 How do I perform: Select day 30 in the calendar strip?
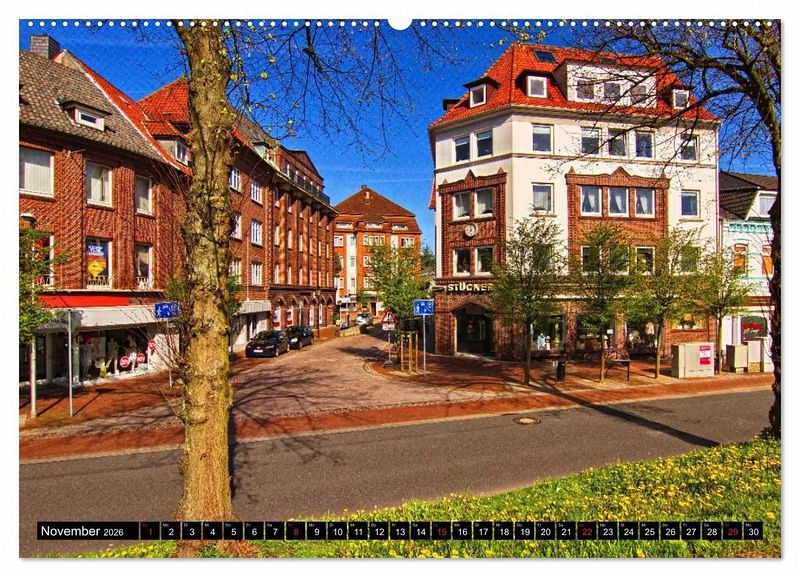point(754,531)
